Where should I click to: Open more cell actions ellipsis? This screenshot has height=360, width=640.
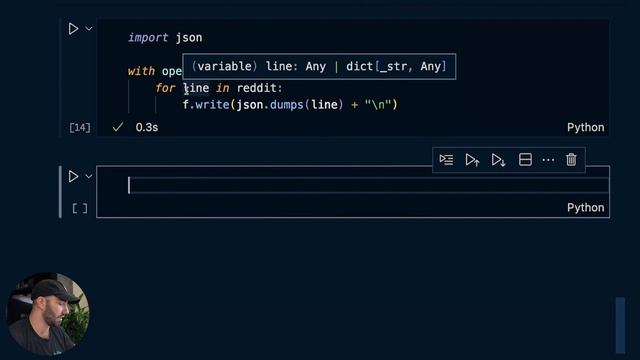[x=548, y=160]
